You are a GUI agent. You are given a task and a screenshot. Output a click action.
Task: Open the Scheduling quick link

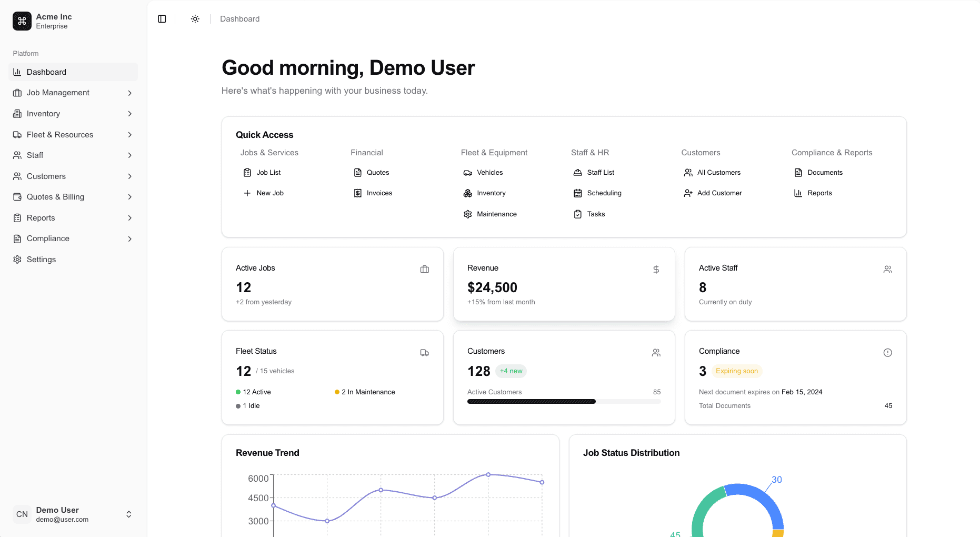point(597,193)
